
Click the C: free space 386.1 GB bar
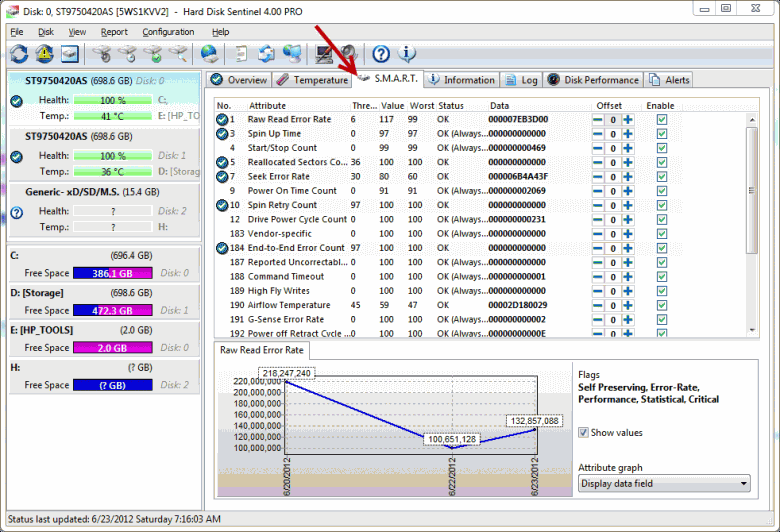tap(112, 273)
